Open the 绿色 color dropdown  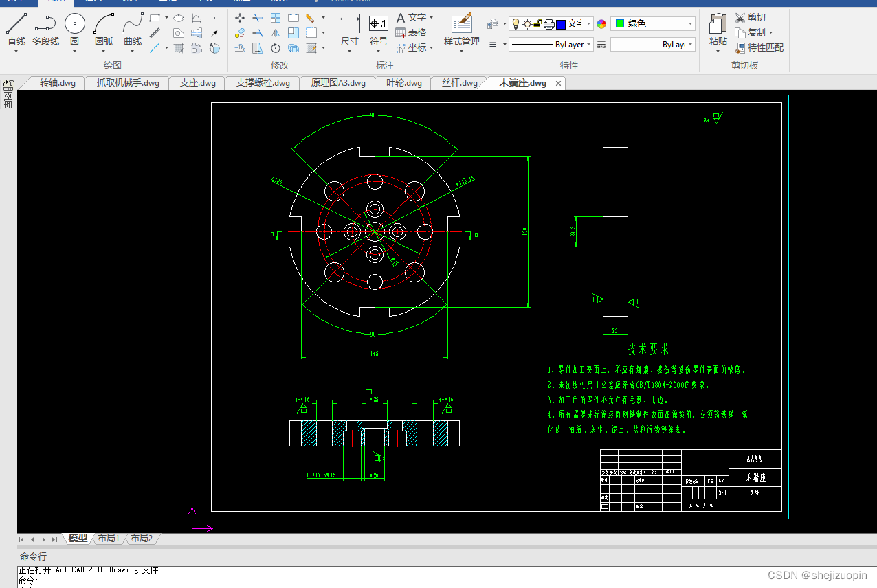(690, 24)
